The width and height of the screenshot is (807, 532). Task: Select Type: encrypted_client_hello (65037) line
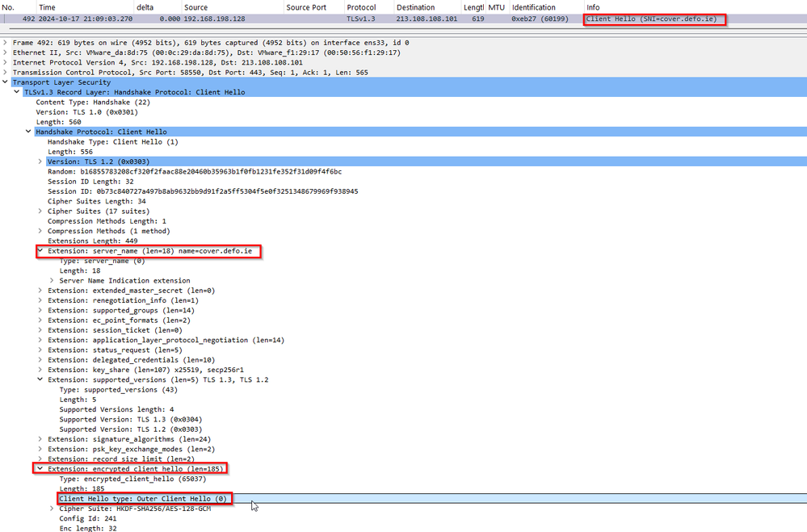(x=132, y=479)
